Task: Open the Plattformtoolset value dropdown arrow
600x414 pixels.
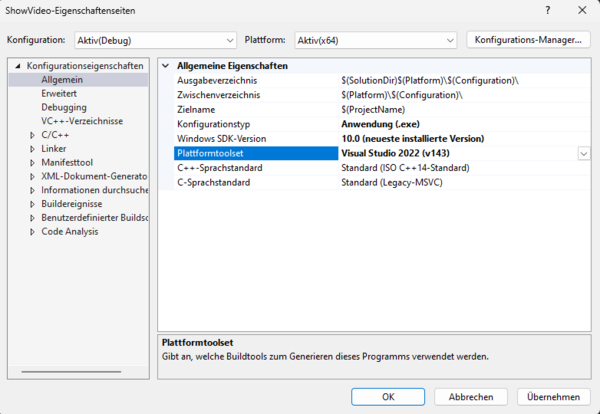Action: point(583,154)
